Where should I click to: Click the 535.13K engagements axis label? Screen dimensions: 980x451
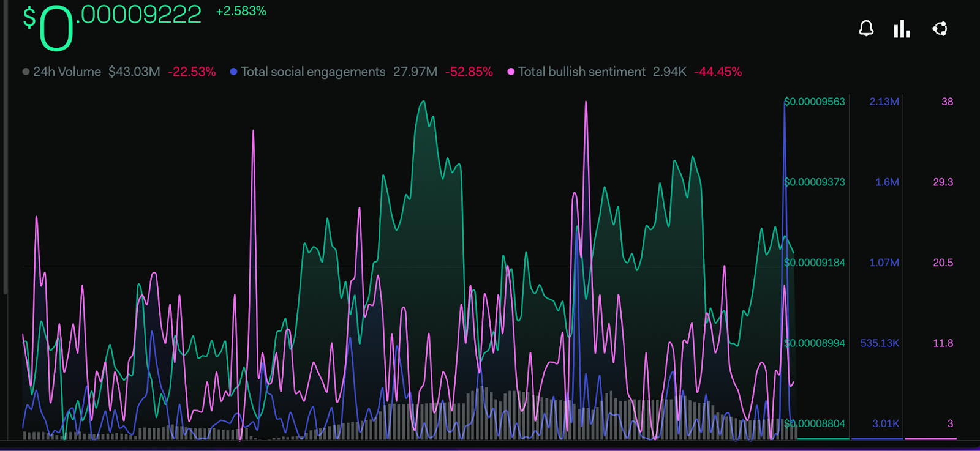click(880, 343)
